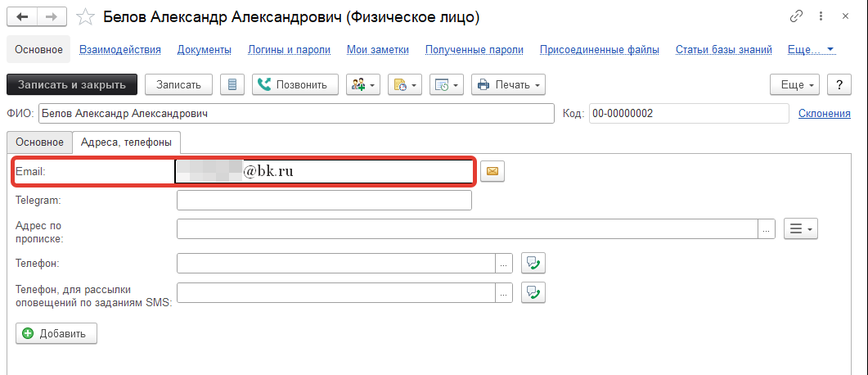The image size is (868, 375).
Task: Click the Позвонить call button
Action: [295, 85]
